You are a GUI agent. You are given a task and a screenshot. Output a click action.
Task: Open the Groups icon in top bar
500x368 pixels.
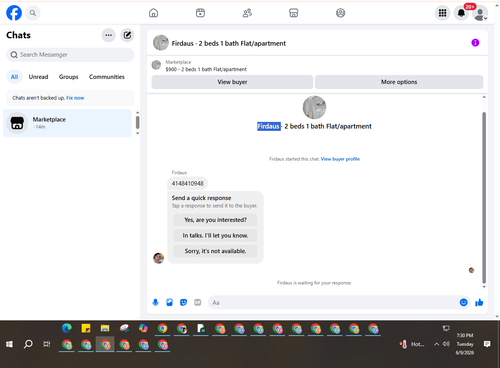point(340,13)
